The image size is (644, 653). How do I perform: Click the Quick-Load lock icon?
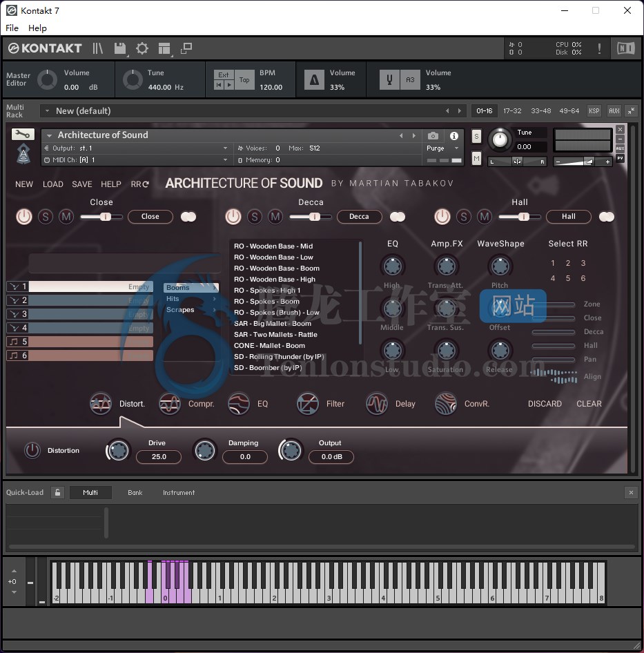click(57, 492)
